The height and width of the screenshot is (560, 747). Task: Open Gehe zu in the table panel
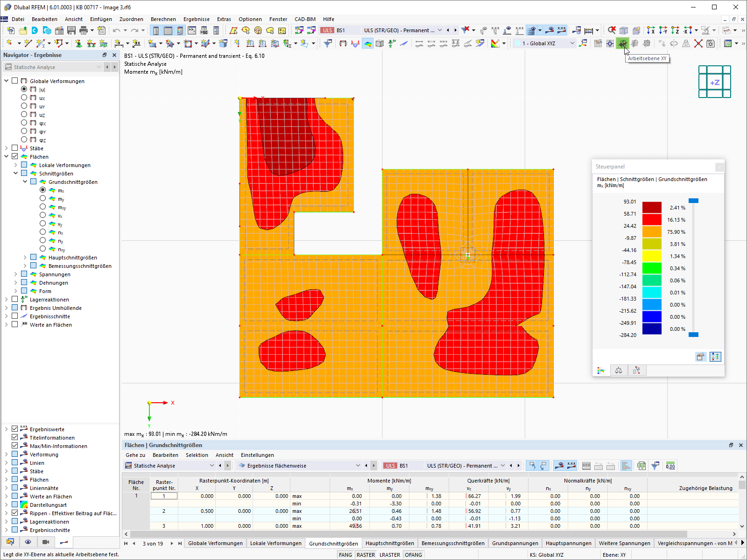(x=134, y=455)
